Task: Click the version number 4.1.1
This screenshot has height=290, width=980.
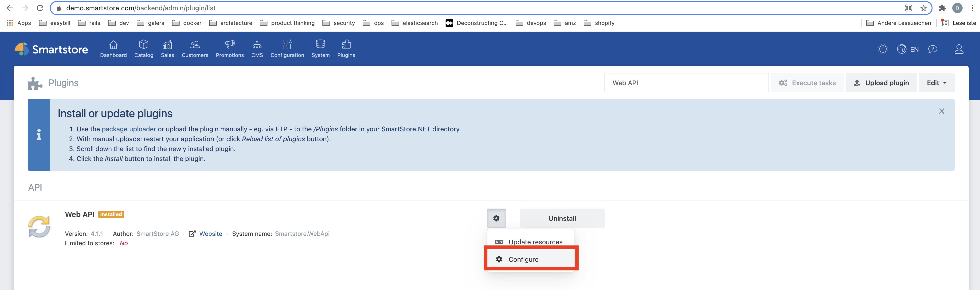Action: point(97,234)
